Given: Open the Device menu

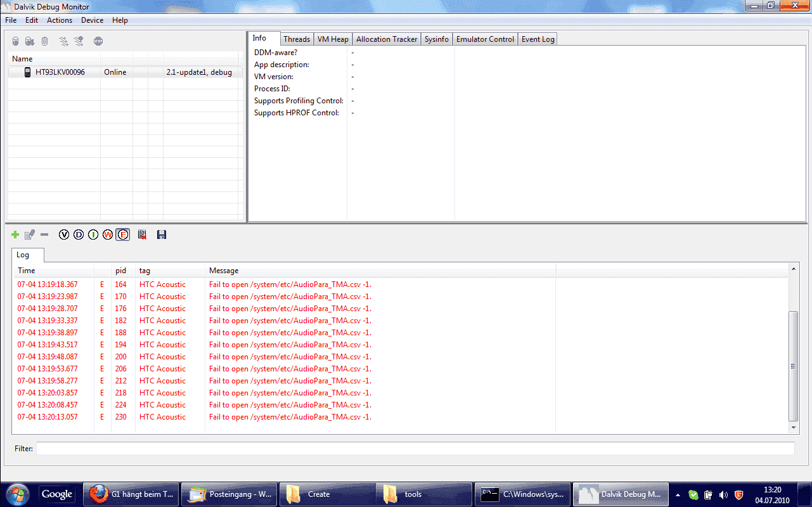Looking at the screenshot, I should pos(93,20).
